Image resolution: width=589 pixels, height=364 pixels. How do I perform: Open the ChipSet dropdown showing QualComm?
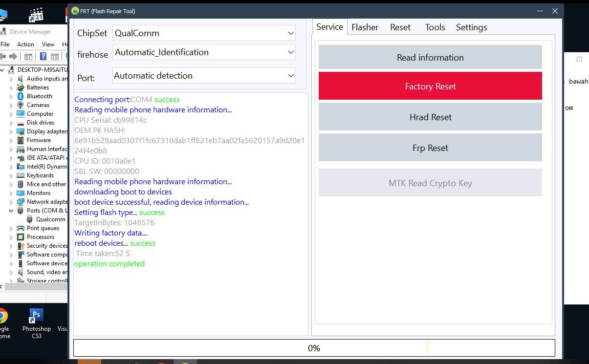[204, 33]
